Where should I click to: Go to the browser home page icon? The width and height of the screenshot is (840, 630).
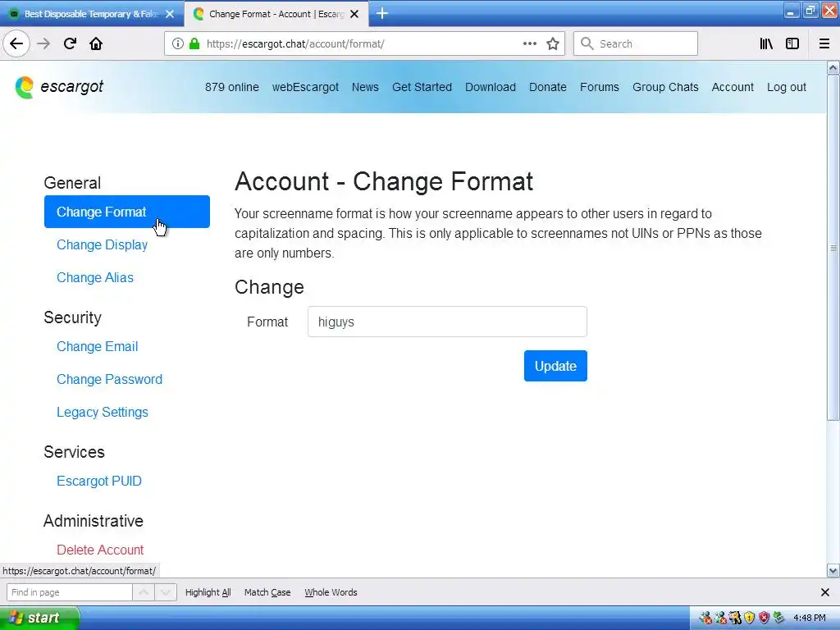tap(96, 44)
